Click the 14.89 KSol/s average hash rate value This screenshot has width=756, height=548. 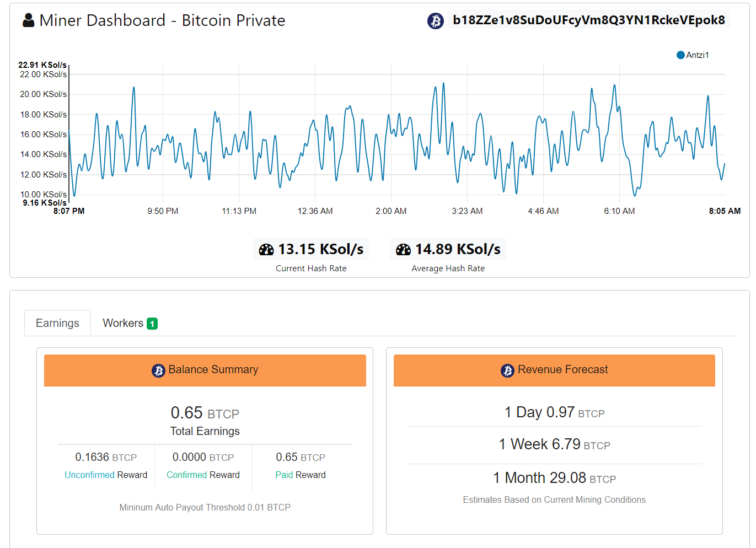(458, 249)
